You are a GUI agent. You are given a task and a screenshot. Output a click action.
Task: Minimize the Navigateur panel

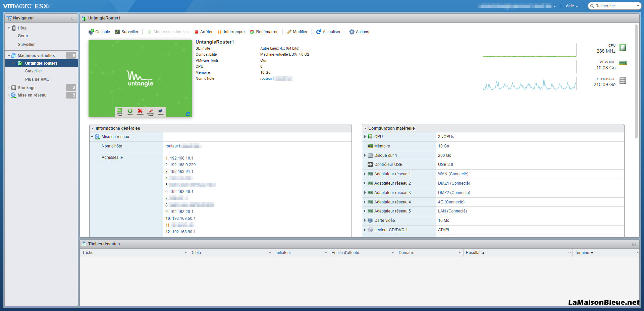point(72,18)
